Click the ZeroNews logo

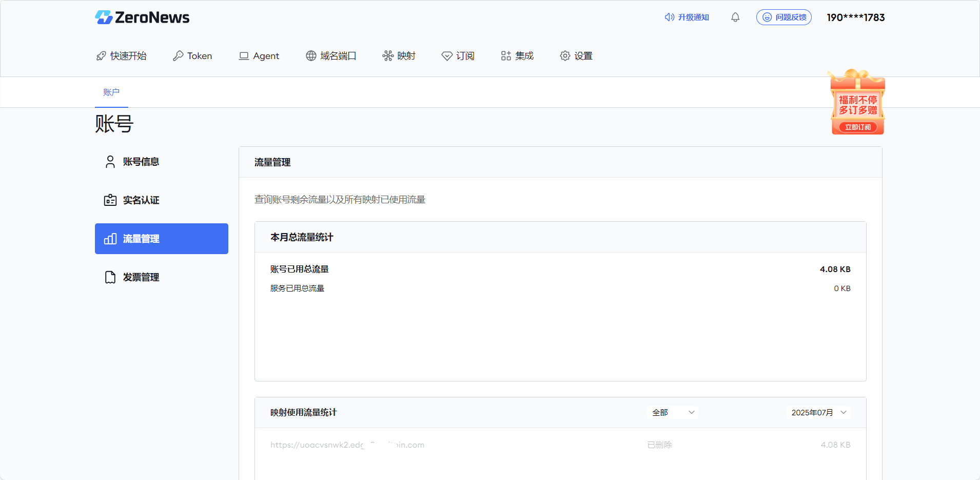tap(142, 17)
